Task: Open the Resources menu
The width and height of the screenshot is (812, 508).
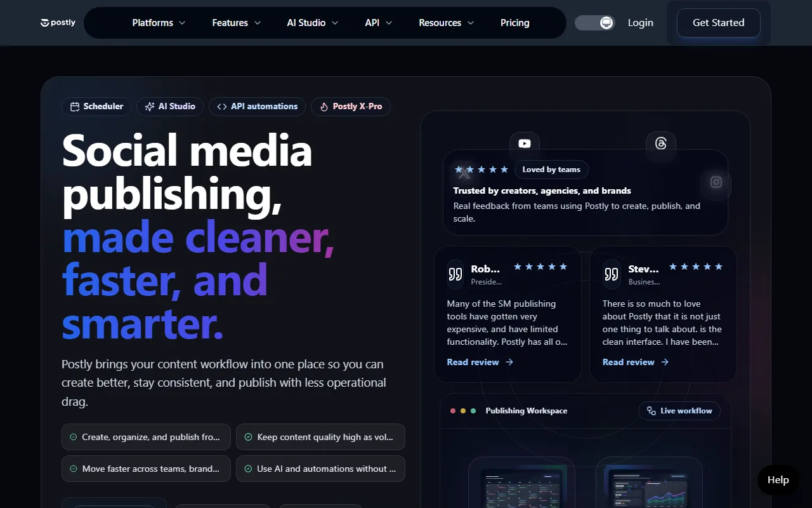Action: (446, 23)
